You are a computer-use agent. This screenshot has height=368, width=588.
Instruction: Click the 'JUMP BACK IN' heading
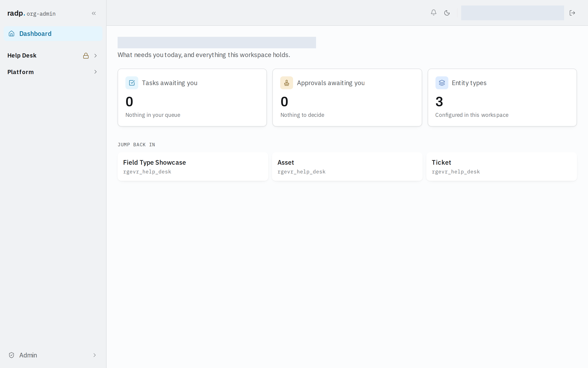(136, 145)
